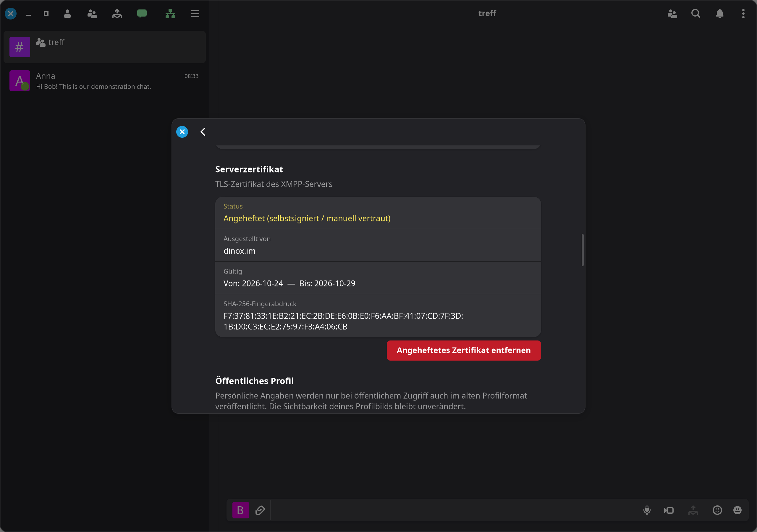Click the share/upload icon in the message bar
The width and height of the screenshot is (757, 532).
(x=693, y=510)
